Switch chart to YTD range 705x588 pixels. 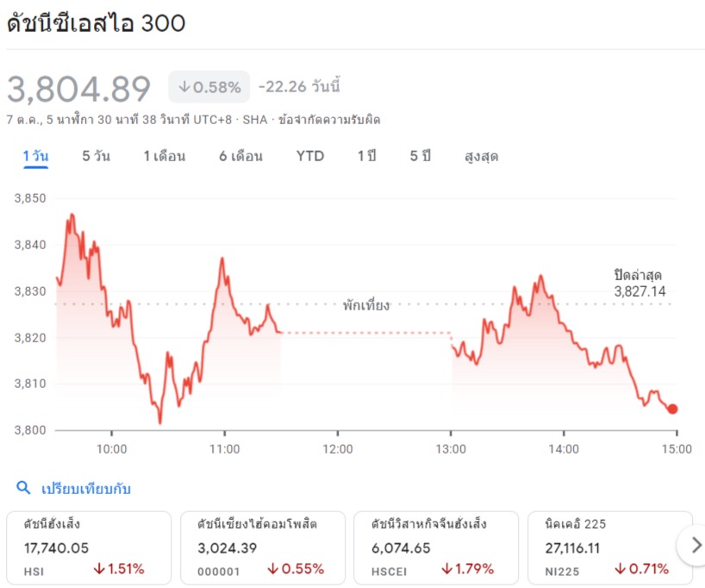point(310,156)
